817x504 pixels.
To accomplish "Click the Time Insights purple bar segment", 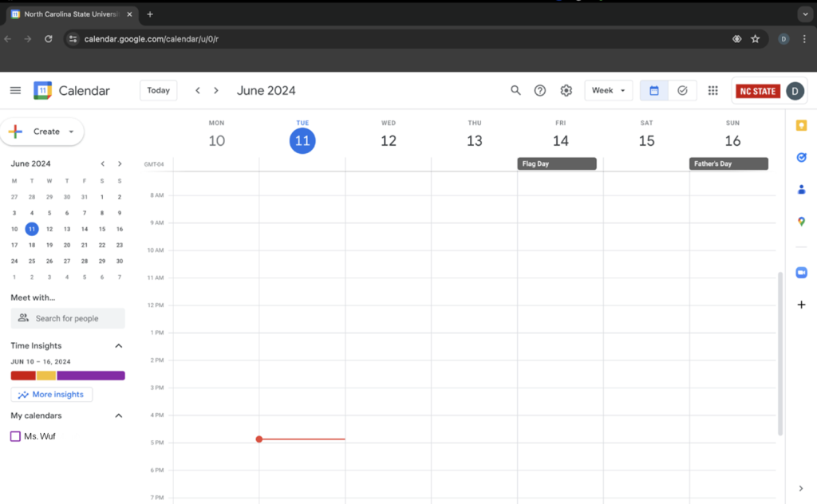I will [x=91, y=376].
